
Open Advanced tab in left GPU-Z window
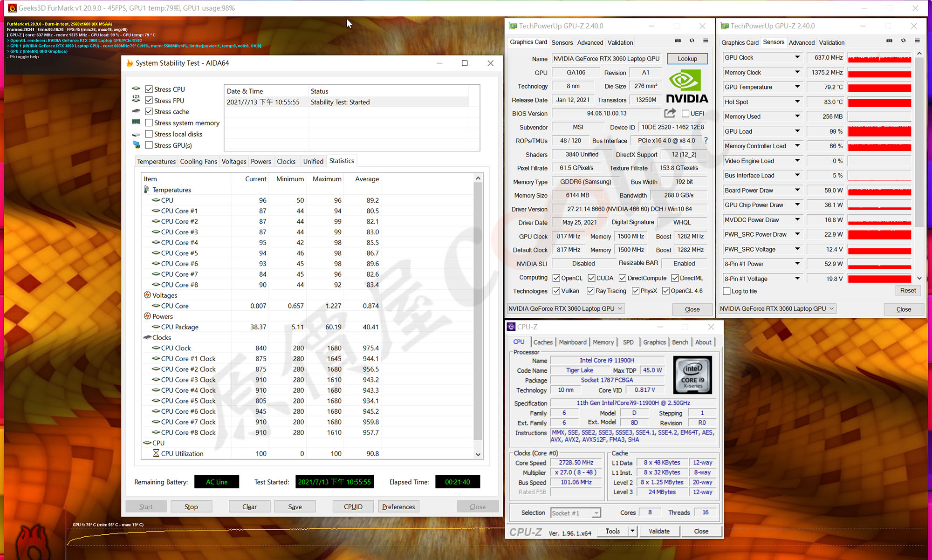coord(590,42)
